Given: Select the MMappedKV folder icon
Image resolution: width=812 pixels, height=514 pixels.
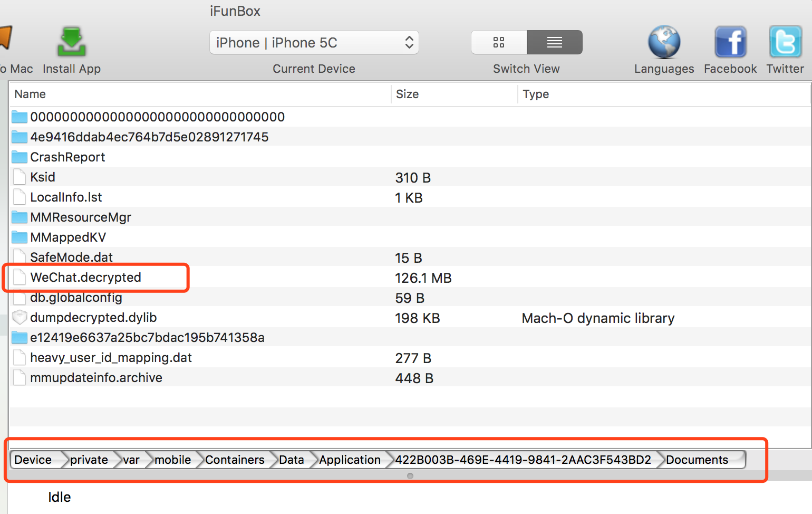Looking at the screenshot, I should (x=20, y=237).
